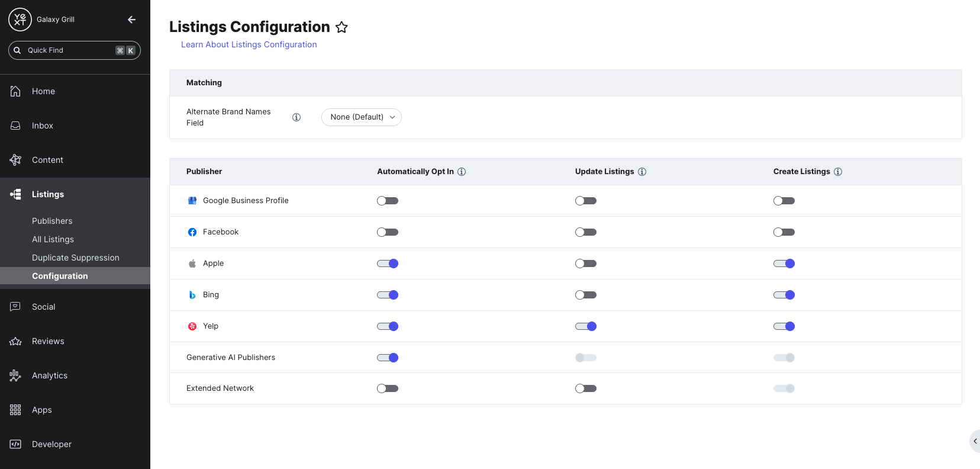Click Apple publisher icon
Viewport: 980px width, 469px height.
click(x=192, y=264)
